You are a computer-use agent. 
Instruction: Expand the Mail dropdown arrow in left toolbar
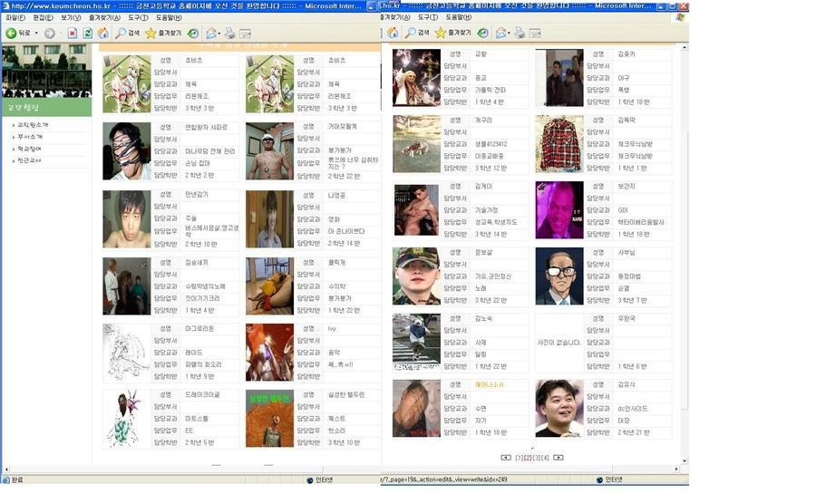coord(219,34)
